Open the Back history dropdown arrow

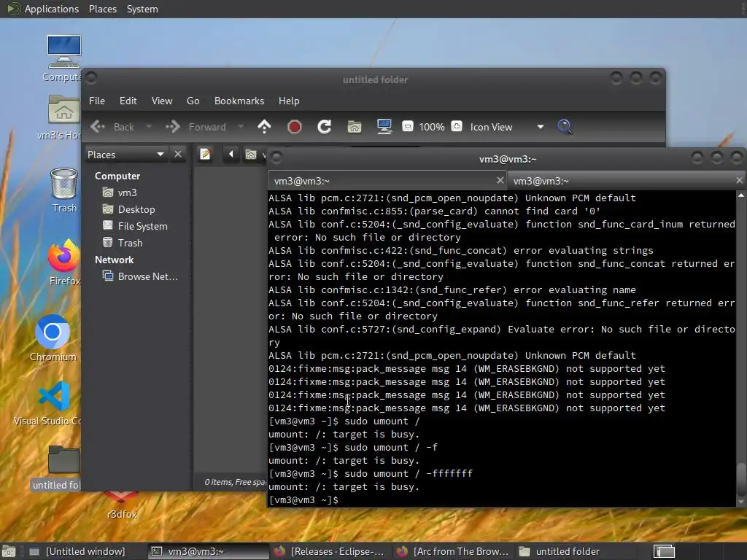[149, 127]
